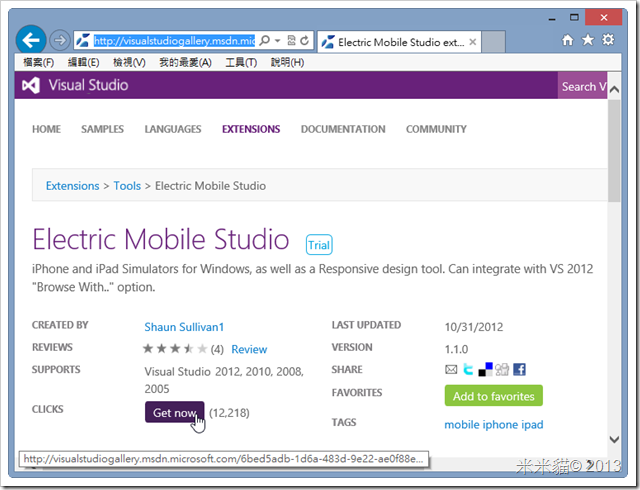This screenshot has height=490, width=640.
Task: Click the vertical scrollbar thumb
Action: [614, 151]
